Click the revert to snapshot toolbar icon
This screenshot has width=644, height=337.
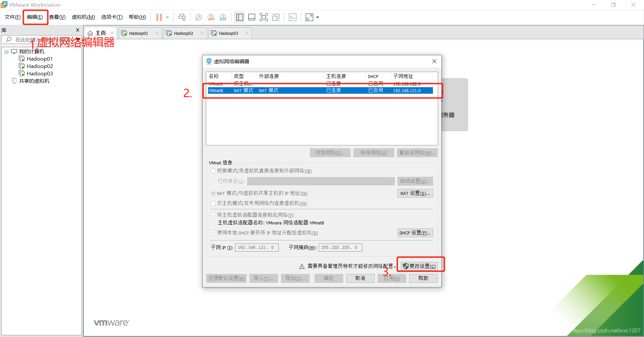tap(211, 17)
